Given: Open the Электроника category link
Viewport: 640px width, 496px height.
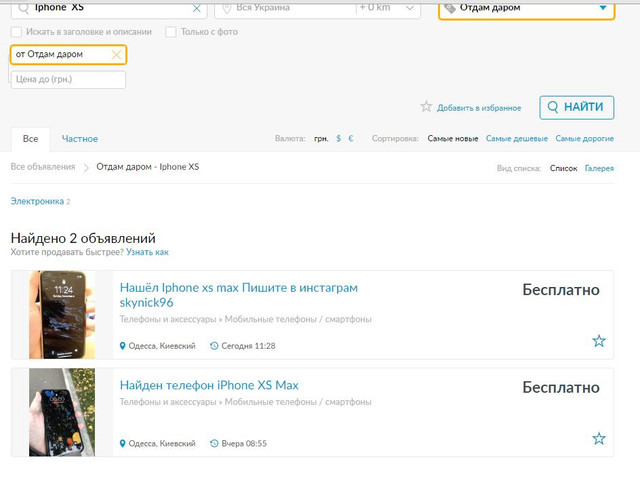Looking at the screenshot, I should 37,201.
